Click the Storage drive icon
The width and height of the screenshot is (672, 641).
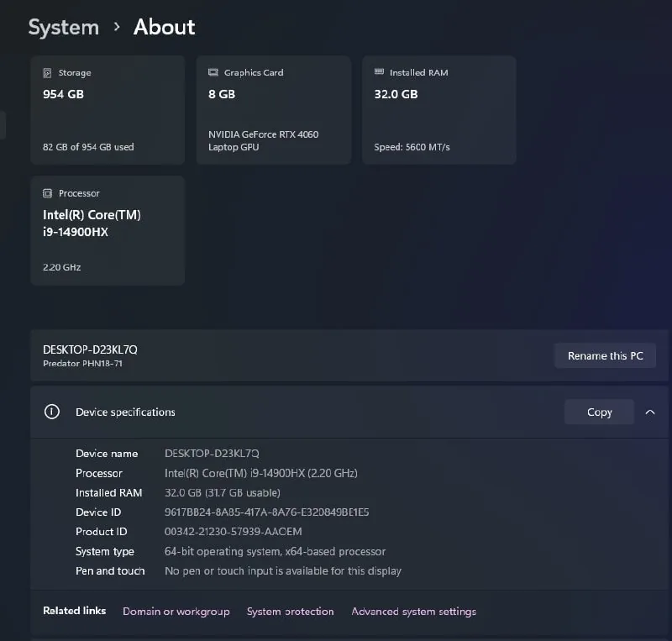[47, 73]
